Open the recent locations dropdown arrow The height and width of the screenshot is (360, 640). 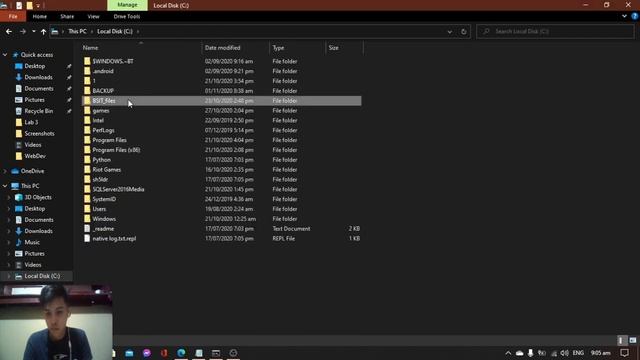pos(33,31)
